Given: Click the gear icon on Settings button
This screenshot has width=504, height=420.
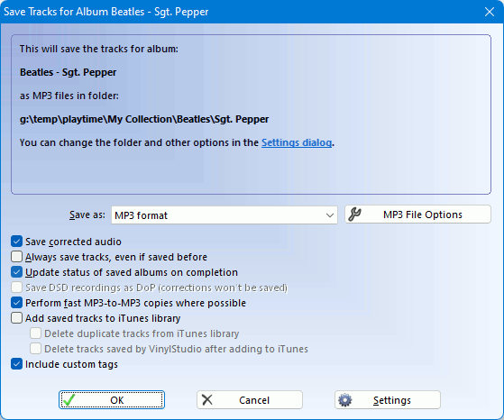Looking at the screenshot, I should tap(345, 400).
